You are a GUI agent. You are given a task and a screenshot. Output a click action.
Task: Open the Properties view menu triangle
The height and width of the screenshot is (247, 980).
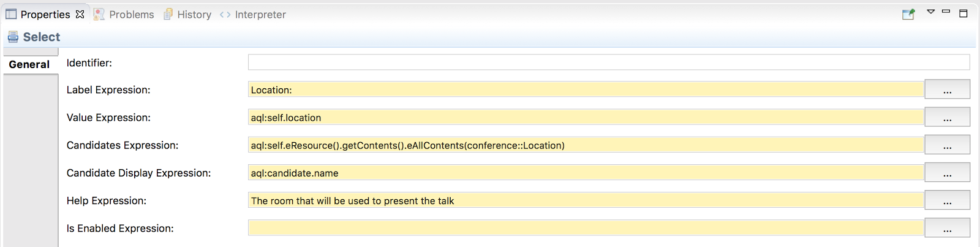click(x=930, y=12)
